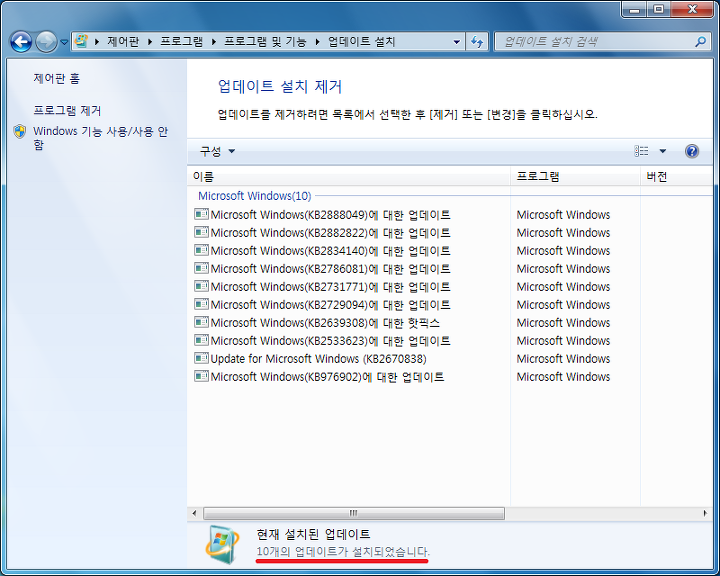The image size is (720, 576).
Task: Sort by the 프로그램 column header
Action: point(575,176)
